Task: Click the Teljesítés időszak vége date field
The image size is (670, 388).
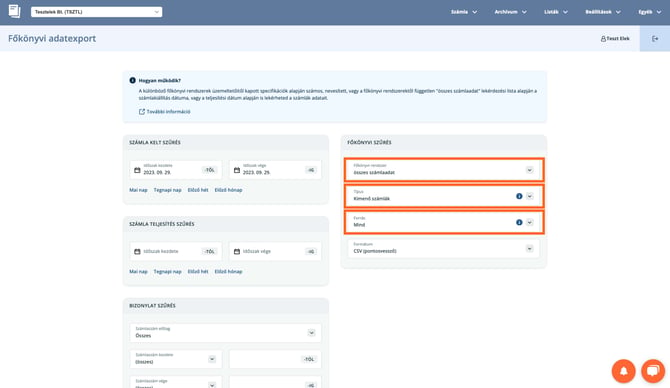Action: coord(275,251)
